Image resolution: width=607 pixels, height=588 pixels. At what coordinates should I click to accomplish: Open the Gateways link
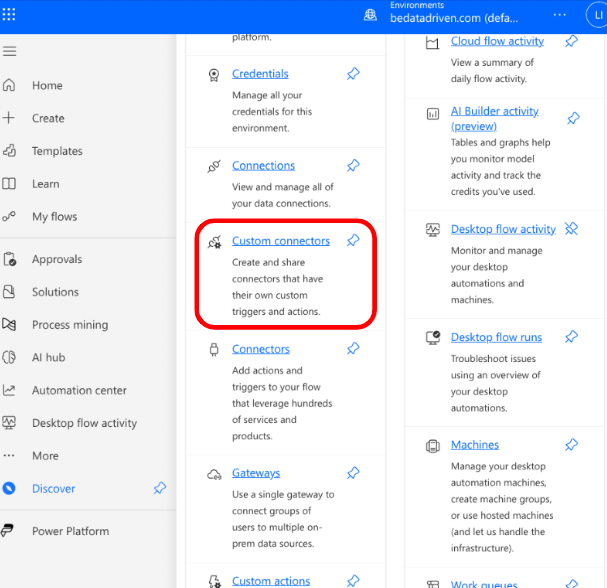[256, 473]
